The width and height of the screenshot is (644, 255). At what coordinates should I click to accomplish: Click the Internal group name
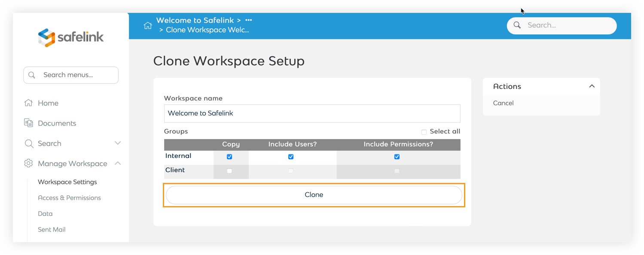tap(178, 156)
